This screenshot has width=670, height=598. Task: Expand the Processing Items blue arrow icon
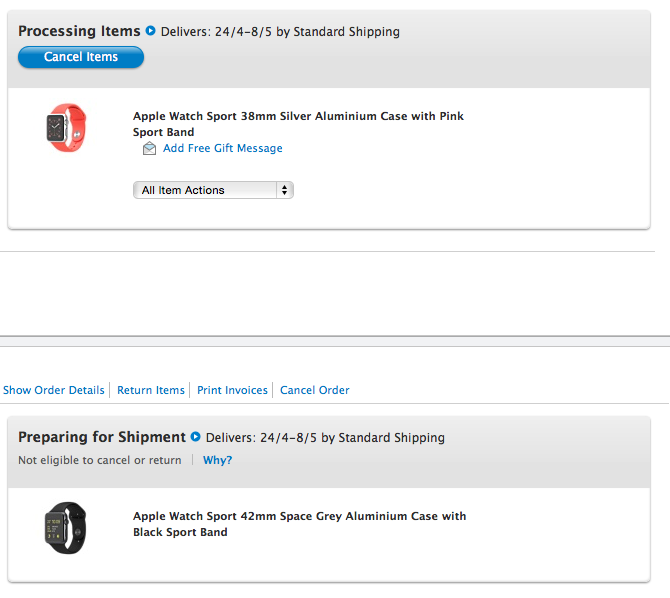(x=150, y=31)
